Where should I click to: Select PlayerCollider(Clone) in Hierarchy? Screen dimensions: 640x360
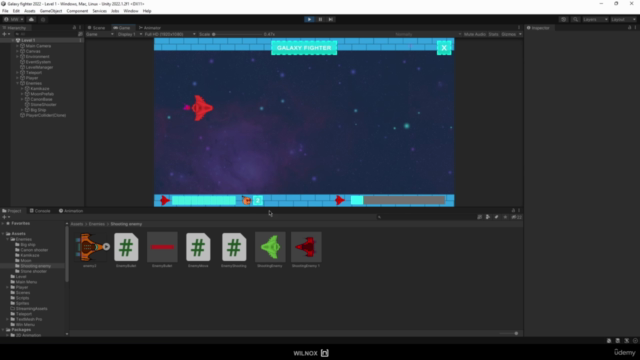46,115
